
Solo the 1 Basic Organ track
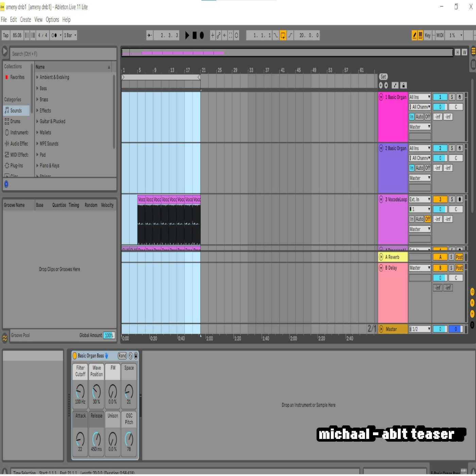452,97
